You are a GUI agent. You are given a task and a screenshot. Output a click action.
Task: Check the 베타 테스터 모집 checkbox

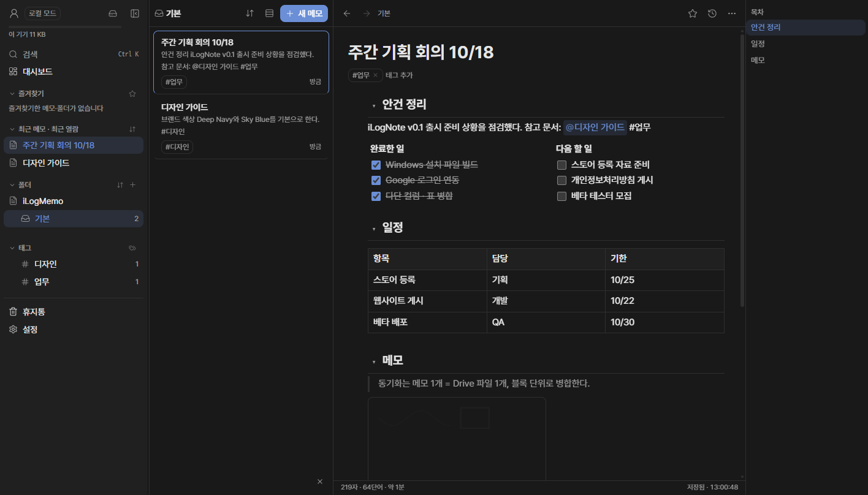coord(562,196)
